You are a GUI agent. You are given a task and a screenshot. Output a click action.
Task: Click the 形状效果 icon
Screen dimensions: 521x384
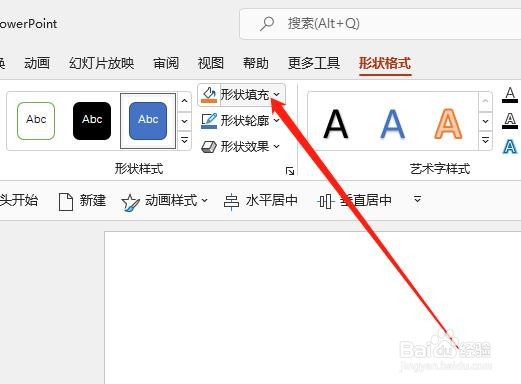(x=209, y=146)
